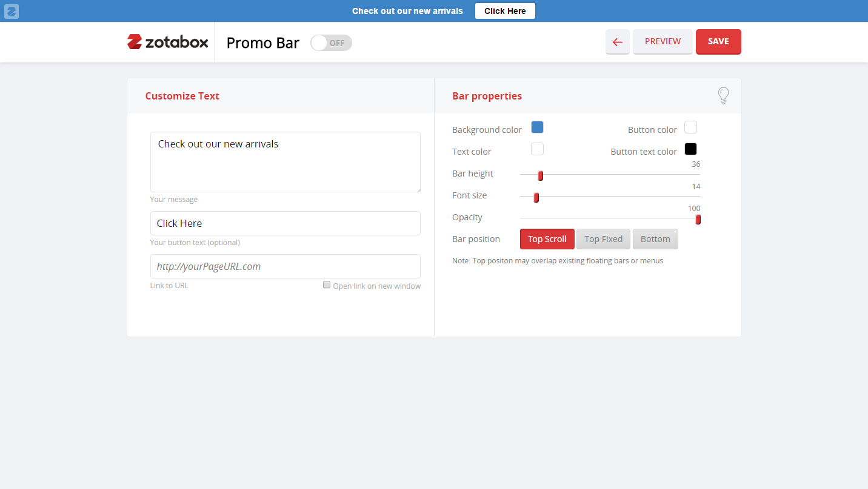Click the Your message text area
Viewport: 868px width, 489px height.
click(x=285, y=161)
